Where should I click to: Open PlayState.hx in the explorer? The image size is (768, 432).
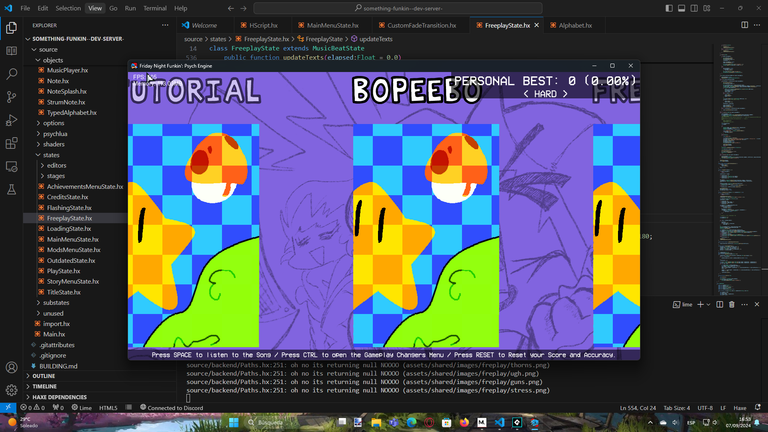(63, 271)
